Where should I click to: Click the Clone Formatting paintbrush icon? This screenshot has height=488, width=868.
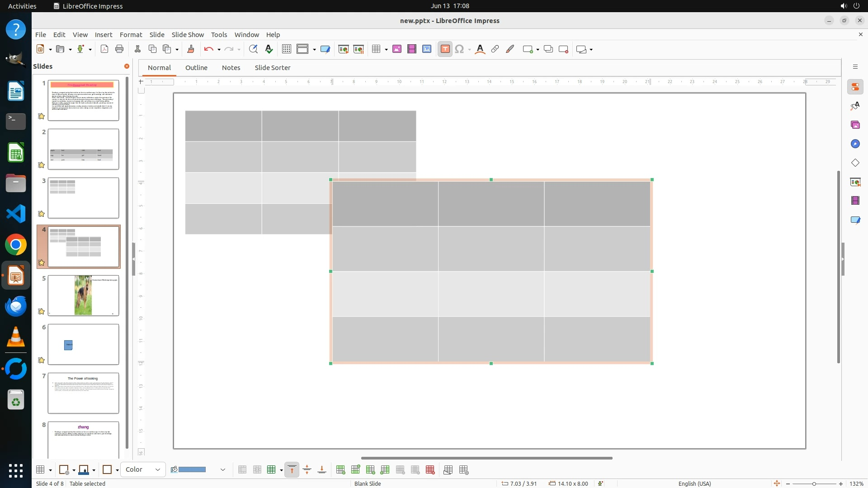click(190, 49)
